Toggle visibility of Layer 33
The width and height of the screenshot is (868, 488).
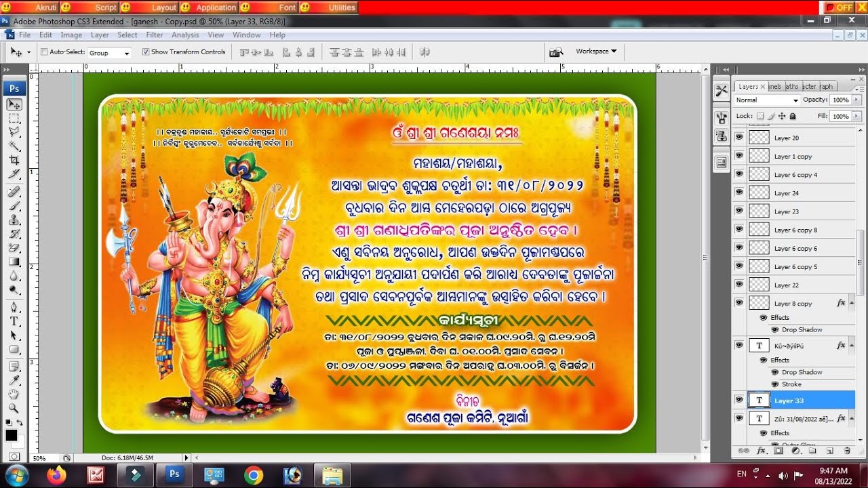tap(739, 401)
